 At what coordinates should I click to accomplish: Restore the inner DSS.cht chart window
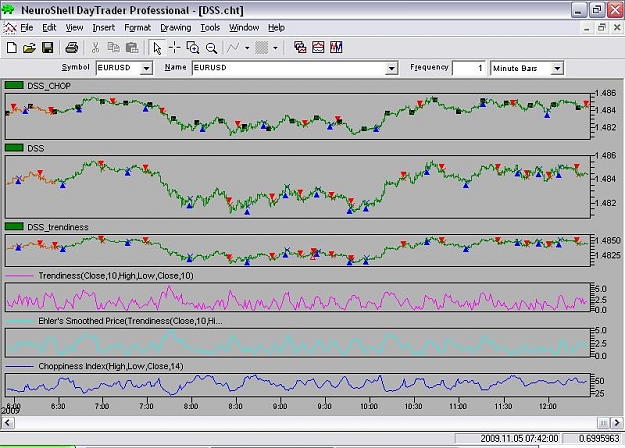coord(602,28)
